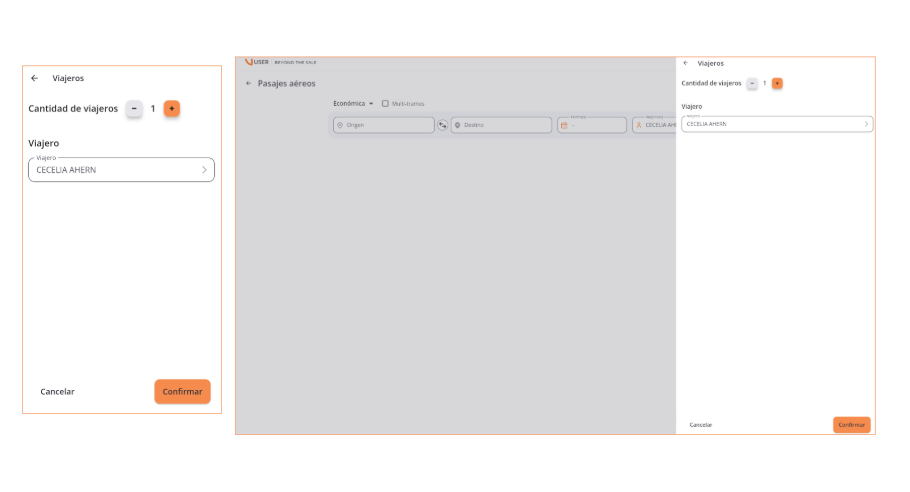
Task: Toggle the Multi-tramos checkbox
Action: point(385,104)
